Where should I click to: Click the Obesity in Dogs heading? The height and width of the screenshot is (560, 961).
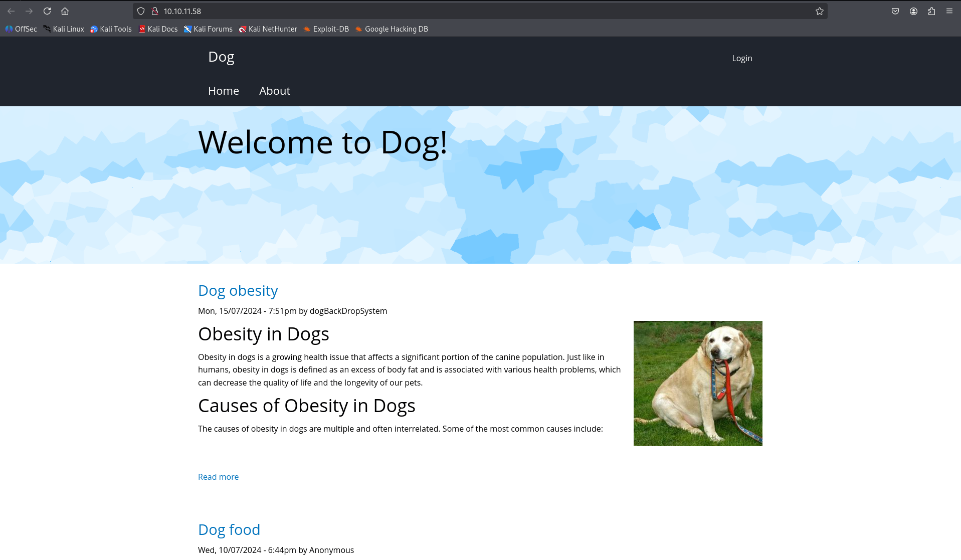pos(264,334)
